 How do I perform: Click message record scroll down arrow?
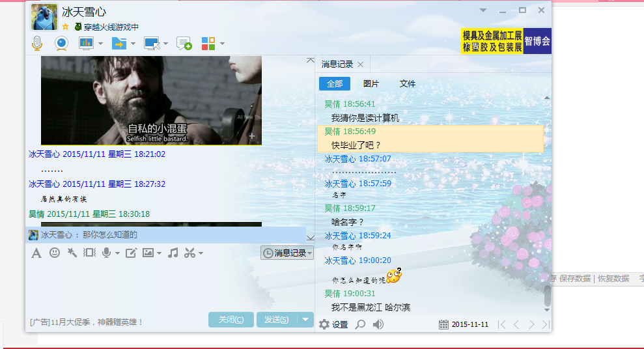pyautogui.click(x=547, y=310)
